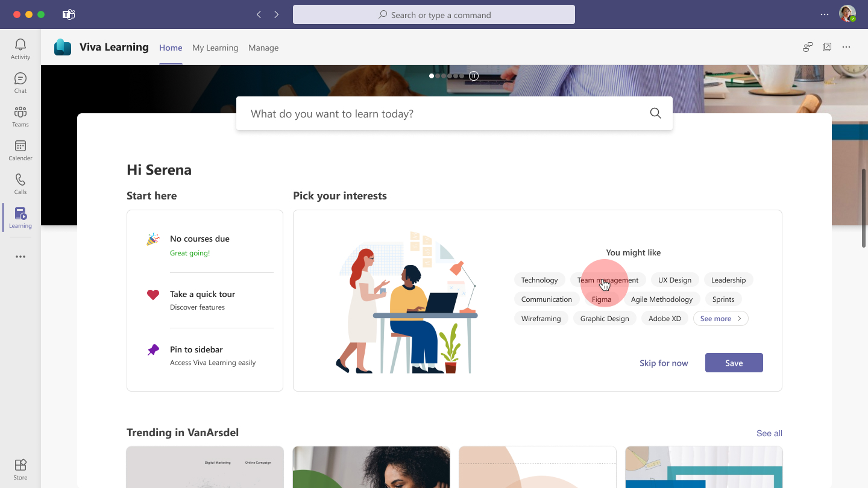Click the first carousel indicator dot
This screenshot has width=868, height=488.
click(x=432, y=76)
